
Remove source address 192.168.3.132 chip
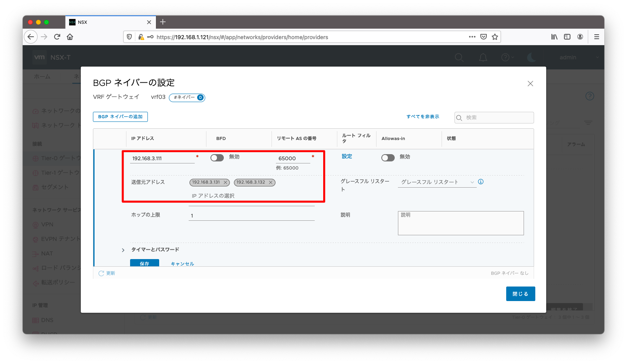pyautogui.click(x=271, y=182)
